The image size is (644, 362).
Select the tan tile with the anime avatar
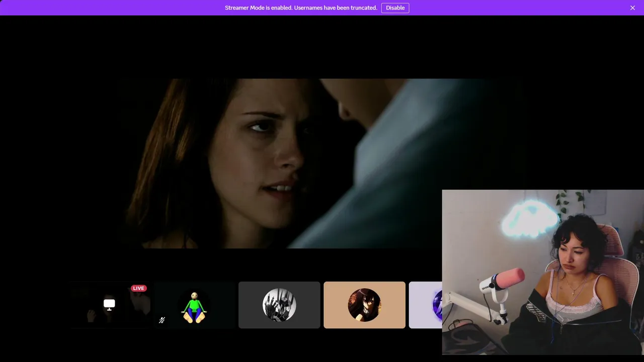[364, 305]
